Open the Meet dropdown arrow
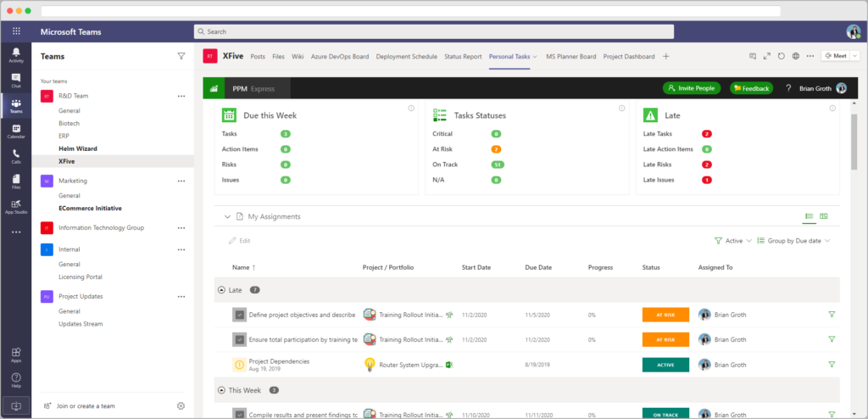Image resolution: width=868 pixels, height=419 pixels. [854, 56]
